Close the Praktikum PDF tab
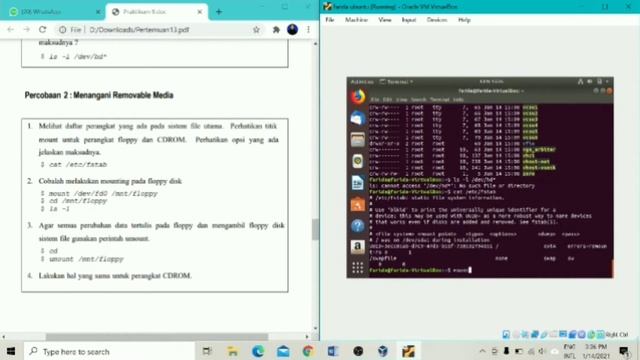This screenshot has width=640, height=360. [x=200, y=12]
